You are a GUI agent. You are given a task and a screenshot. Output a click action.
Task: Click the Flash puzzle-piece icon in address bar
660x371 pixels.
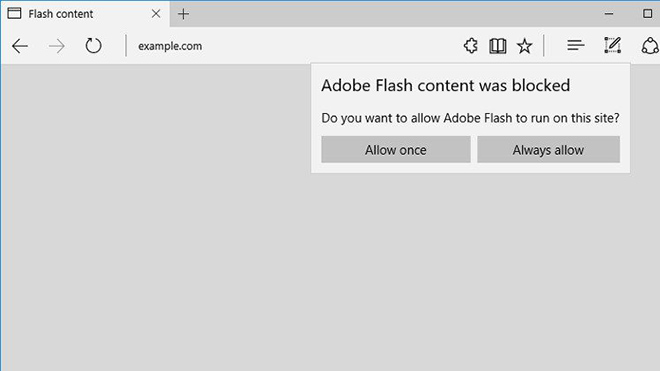471,45
